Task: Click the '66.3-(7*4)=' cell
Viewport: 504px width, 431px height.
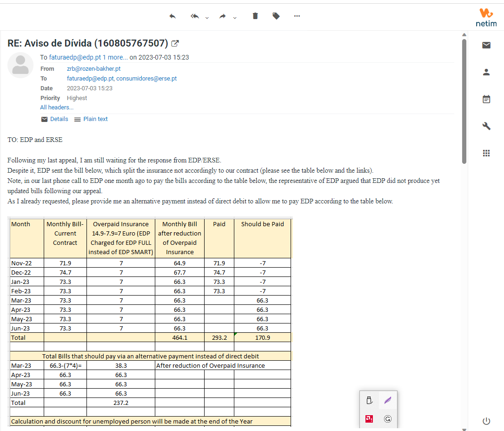Action: [65, 366]
